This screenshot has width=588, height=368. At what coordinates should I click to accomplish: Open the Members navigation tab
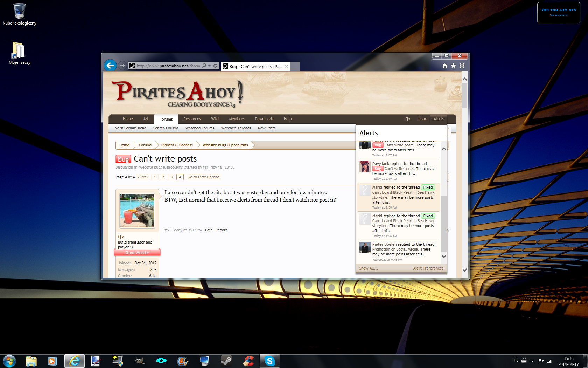(x=237, y=119)
